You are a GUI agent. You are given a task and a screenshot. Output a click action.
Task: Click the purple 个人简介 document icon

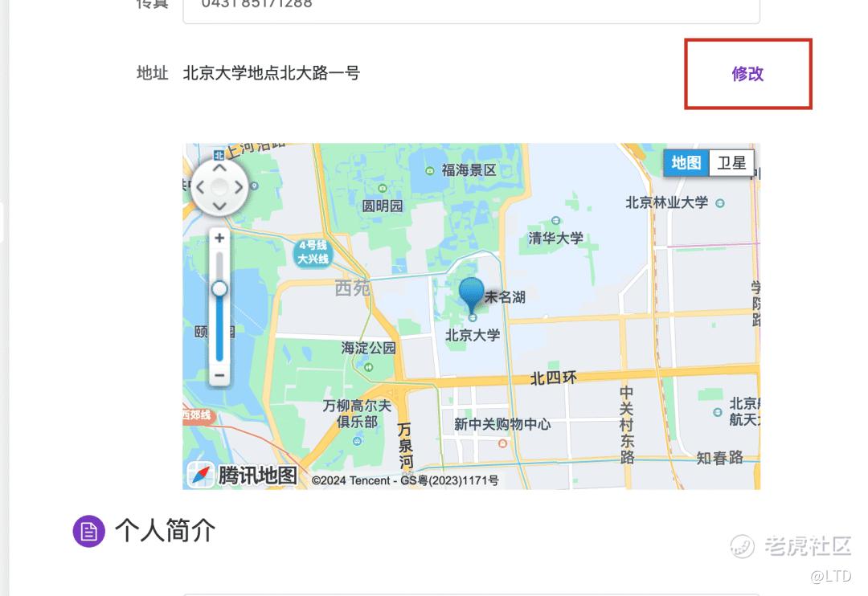coord(88,531)
